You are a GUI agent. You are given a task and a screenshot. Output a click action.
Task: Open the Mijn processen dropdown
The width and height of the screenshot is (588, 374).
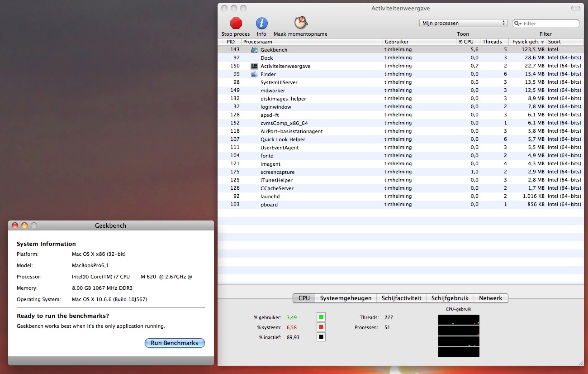(463, 23)
